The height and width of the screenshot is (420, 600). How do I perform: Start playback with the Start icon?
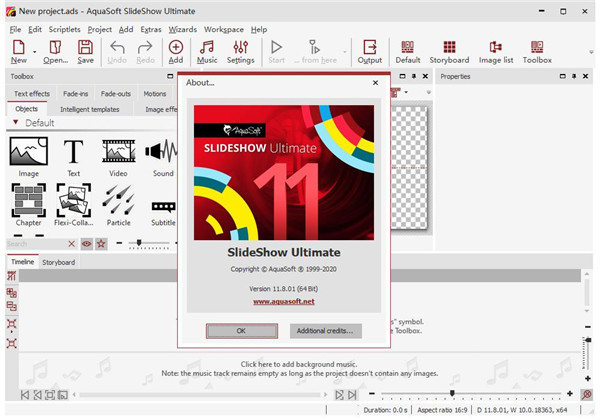(276, 52)
